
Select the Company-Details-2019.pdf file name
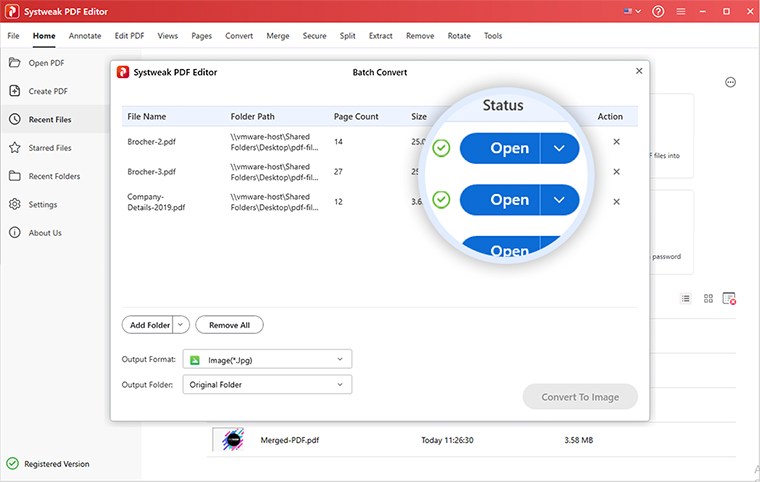pyautogui.click(x=156, y=202)
